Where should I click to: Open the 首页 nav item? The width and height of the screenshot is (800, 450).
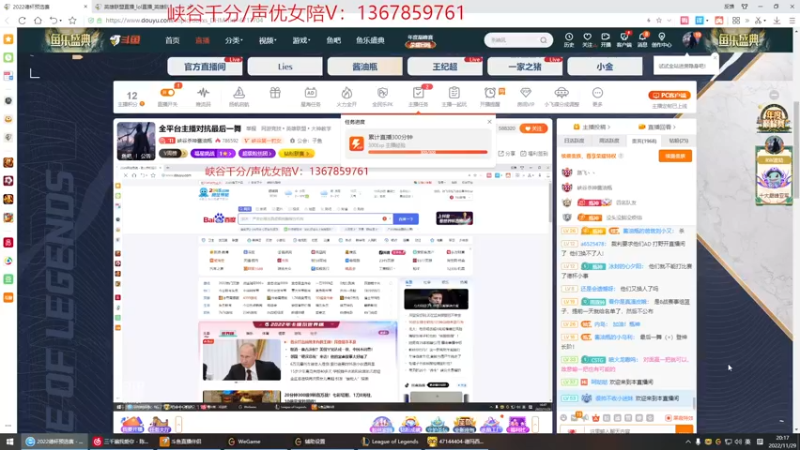tap(172, 40)
